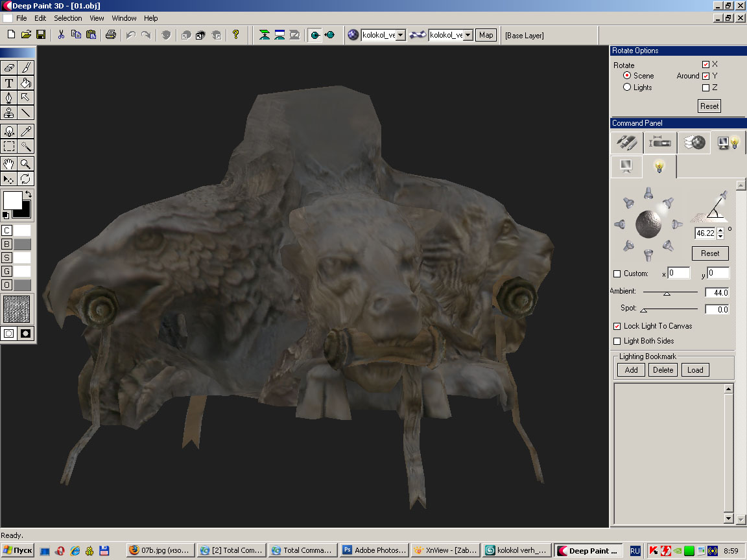Click Add in Lighting Bookmark
The width and height of the screenshot is (747, 560).
[x=631, y=370]
